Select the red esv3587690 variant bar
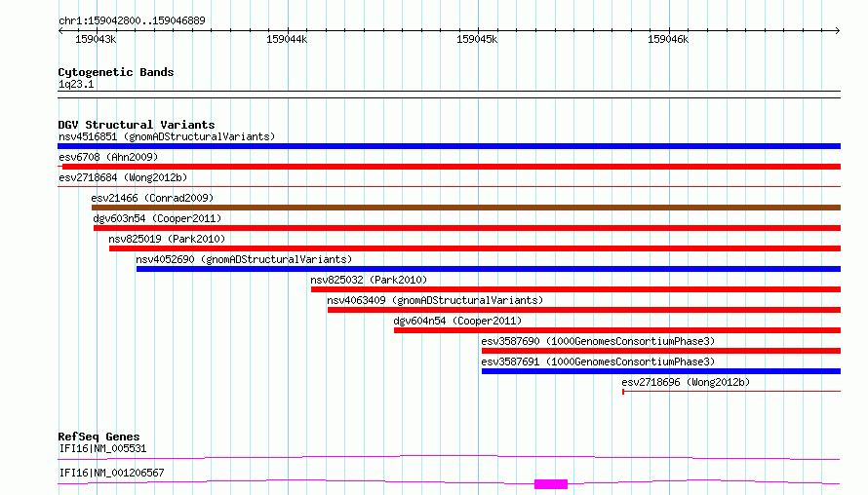The height and width of the screenshot is (495, 868). (661, 351)
